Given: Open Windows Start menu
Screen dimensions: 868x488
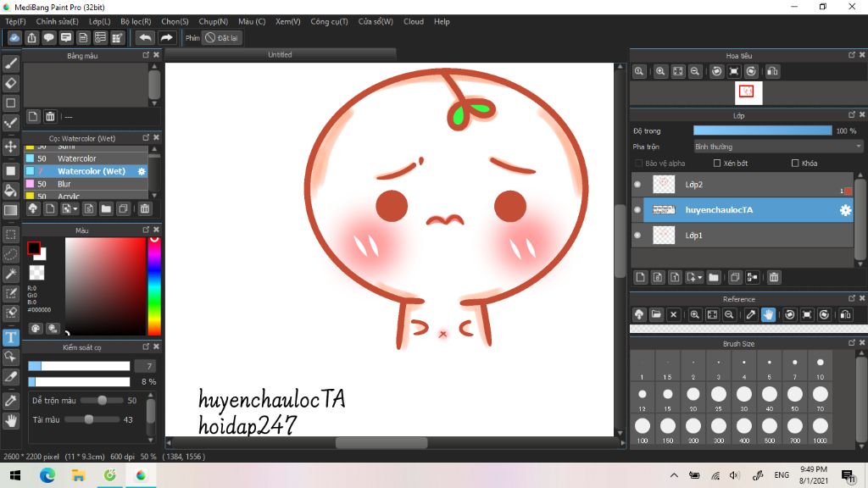Looking at the screenshot, I should coord(15,475).
